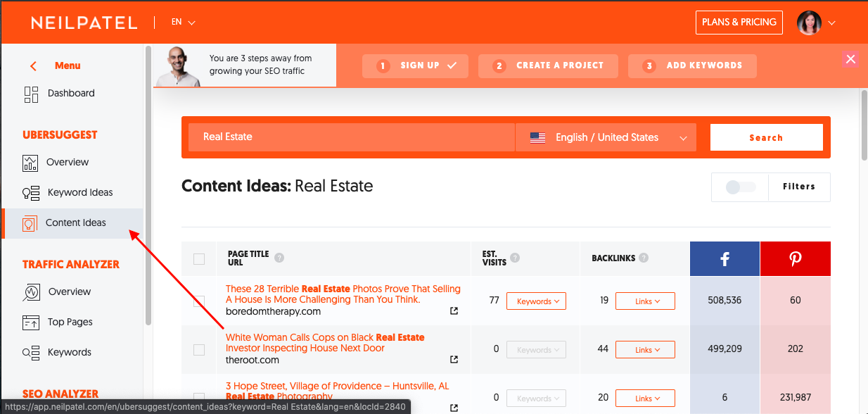This screenshot has width=868, height=414.
Task: Check the box for theroot.com row
Action: [x=199, y=350]
